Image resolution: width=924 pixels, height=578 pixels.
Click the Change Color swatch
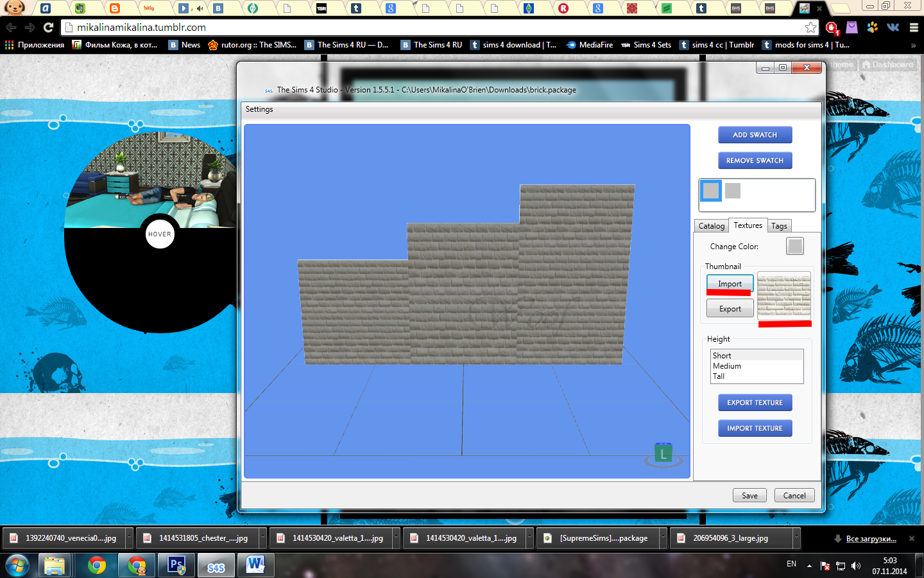point(794,247)
